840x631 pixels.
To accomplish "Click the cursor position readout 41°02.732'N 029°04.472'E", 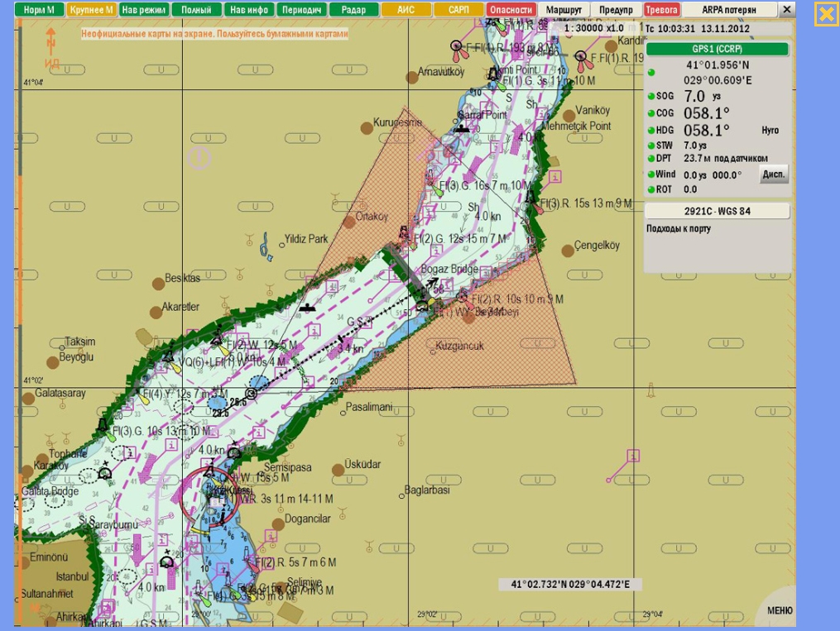I will coord(570,585).
